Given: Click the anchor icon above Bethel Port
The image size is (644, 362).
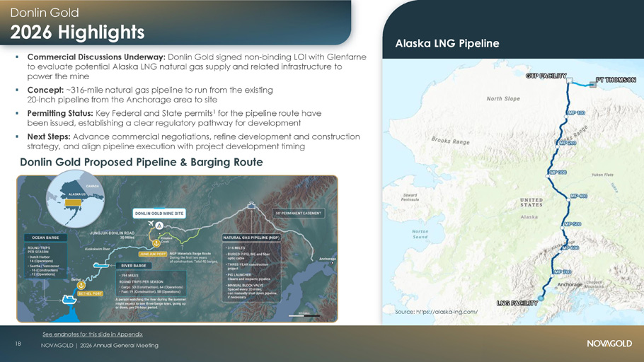Looking at the screenshot, I should click(x=81, y=285).
